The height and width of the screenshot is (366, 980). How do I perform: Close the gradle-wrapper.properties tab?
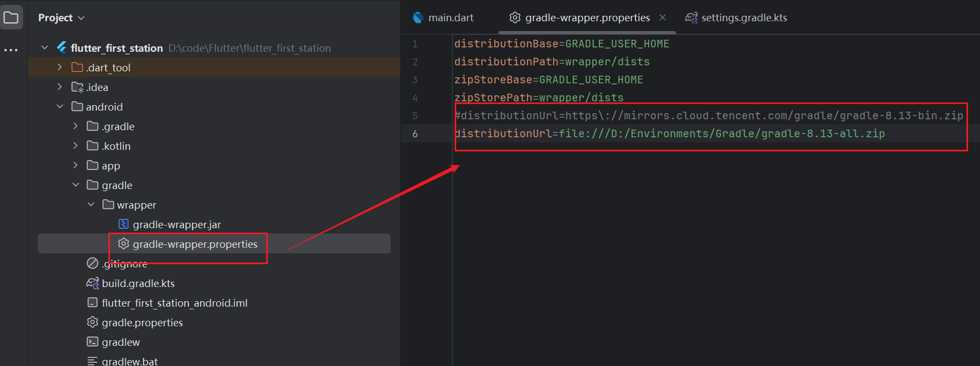coord(663,17)
